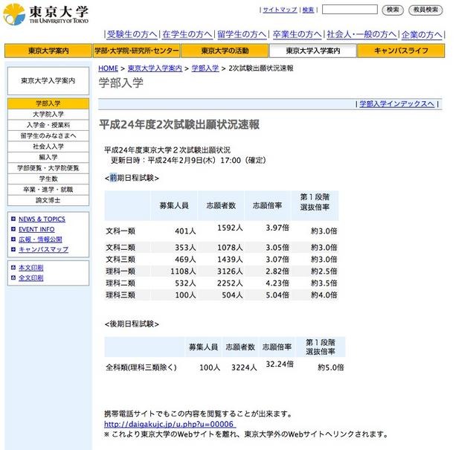The width and height of the screenshot is (476, 450).
Task: Open the daigakujc.jp mobile site URL
Action: [170, 424]
